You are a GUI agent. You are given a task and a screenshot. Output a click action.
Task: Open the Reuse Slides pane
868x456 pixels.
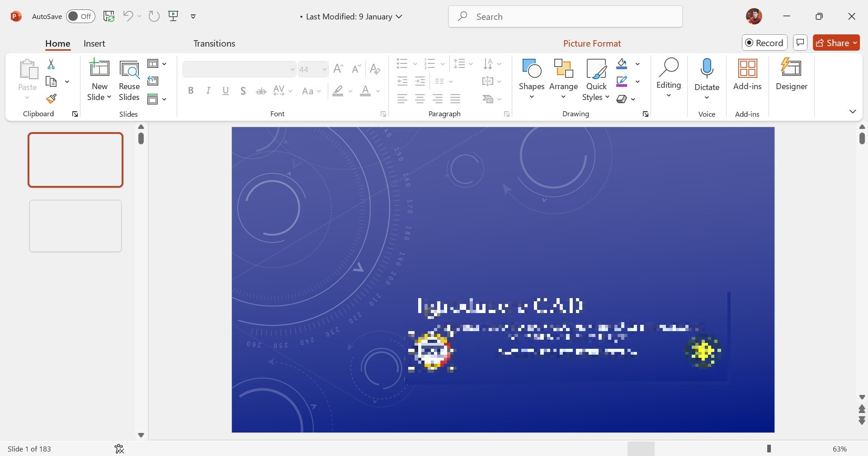(x=129, y=81)
